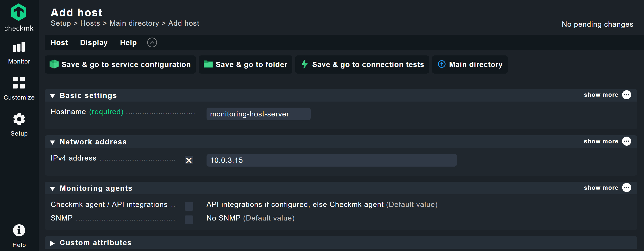Click show more dots in Basic settings
Screen dimensions: 644x251
[x=626, y=95]
